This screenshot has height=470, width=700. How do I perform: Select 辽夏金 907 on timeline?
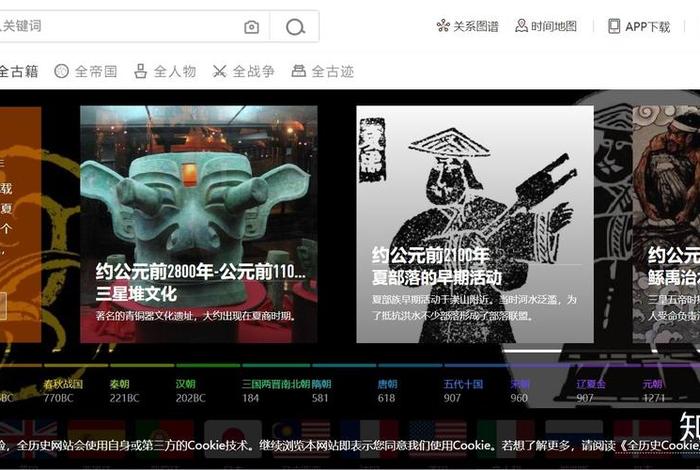(591, 391)
